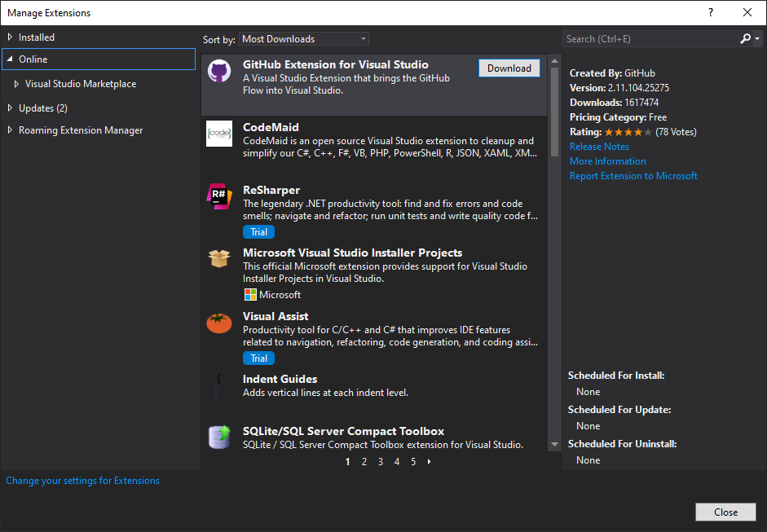The width and height of the screenshot is (767, 532).
Task: Click in the Search extensions field
Action: click(649, 39)
